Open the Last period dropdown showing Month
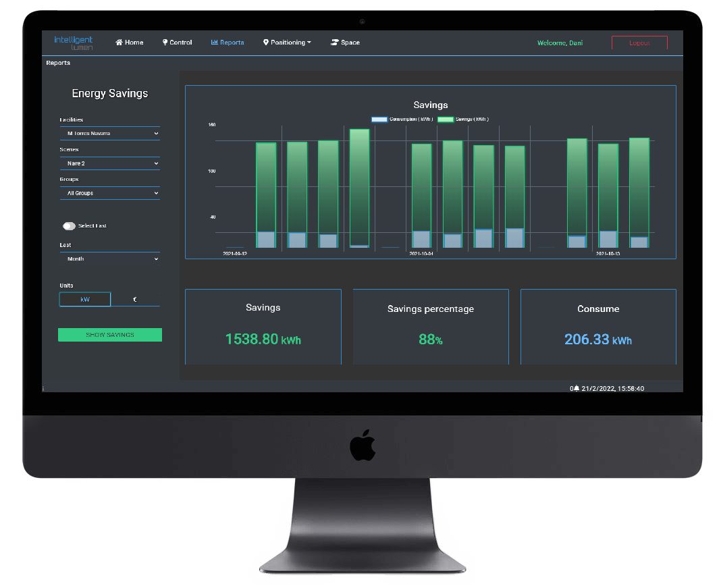Image resolution: width=719 pixels, height=588 pixels. [x=110, y=259]
